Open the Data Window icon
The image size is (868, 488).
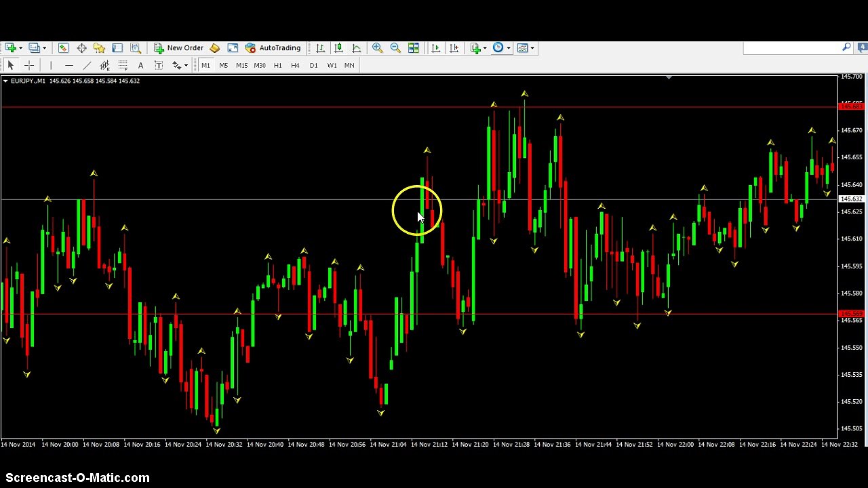pos(81,47)
